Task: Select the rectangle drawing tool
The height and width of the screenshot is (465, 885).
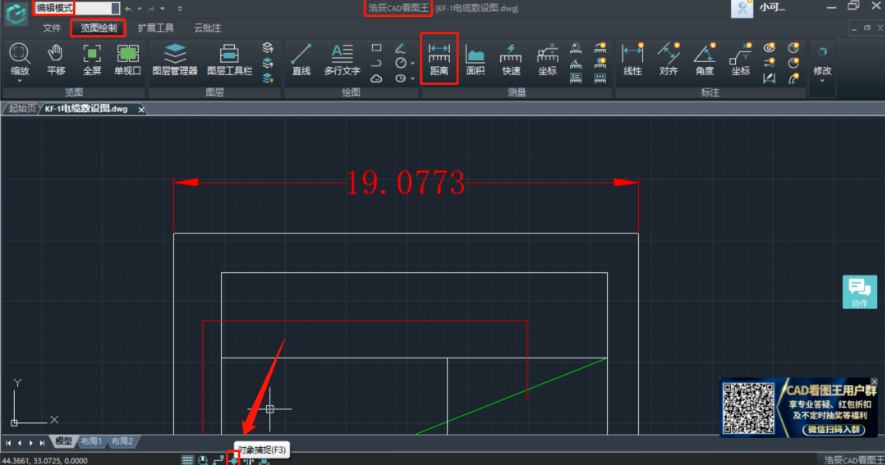Action: coord(376,48)
